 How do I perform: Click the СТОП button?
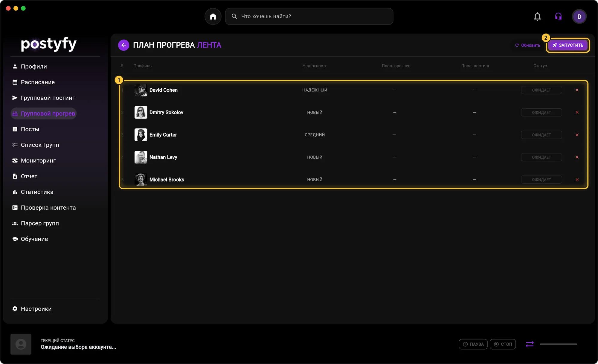[x=503, y=344]
